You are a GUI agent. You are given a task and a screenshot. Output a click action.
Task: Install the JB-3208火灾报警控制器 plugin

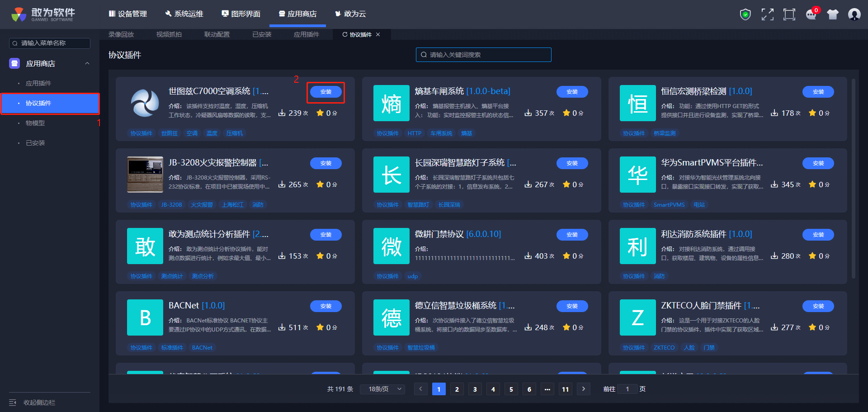click(x=326, y=163)
